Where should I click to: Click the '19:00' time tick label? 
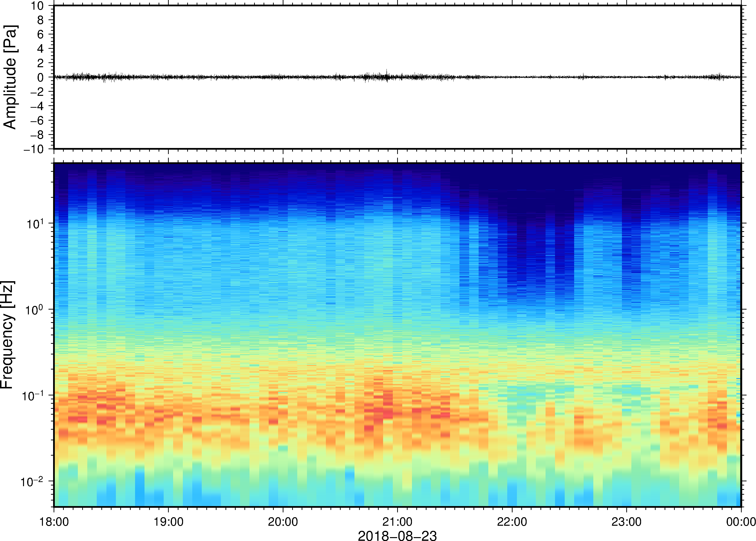click(x=169, y=522)
